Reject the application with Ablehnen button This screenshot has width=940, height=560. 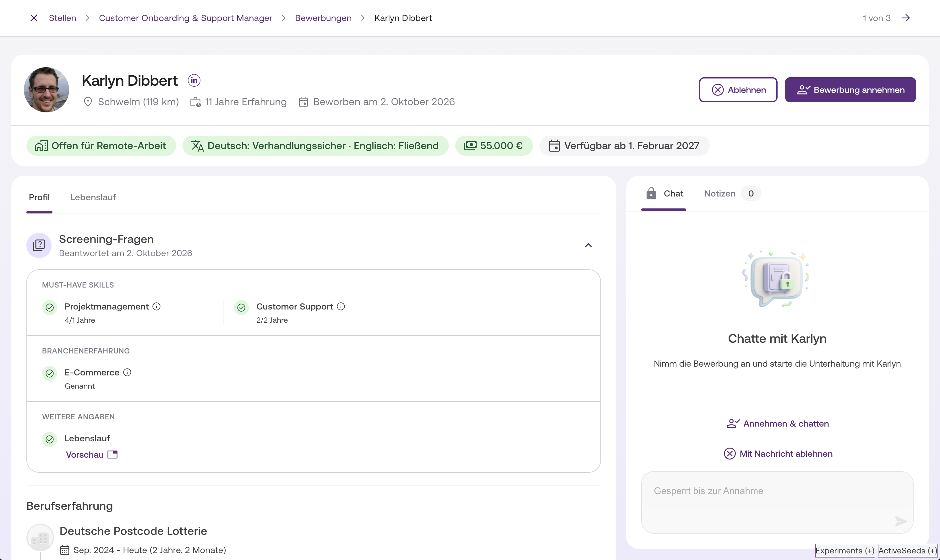pos(738,90)
